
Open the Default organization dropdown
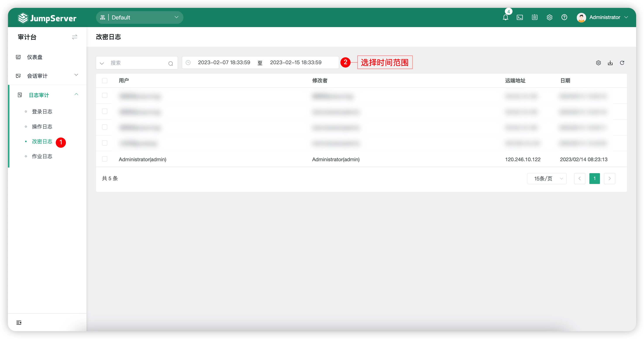coord(139,17)
